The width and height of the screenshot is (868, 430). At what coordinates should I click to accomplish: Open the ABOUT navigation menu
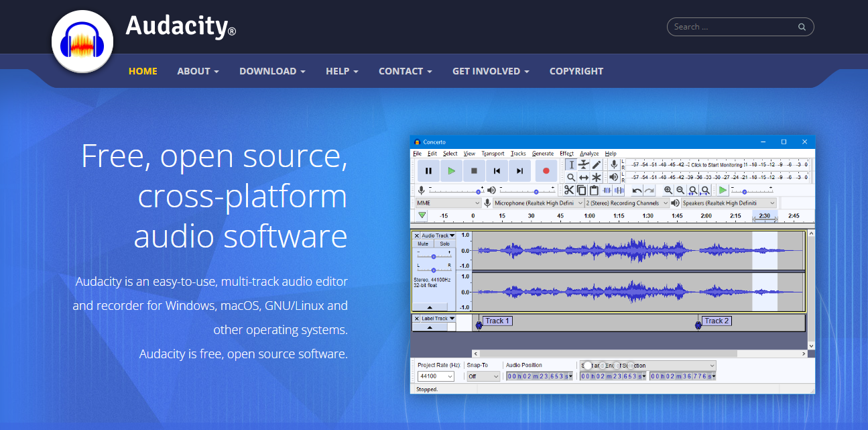198,71
